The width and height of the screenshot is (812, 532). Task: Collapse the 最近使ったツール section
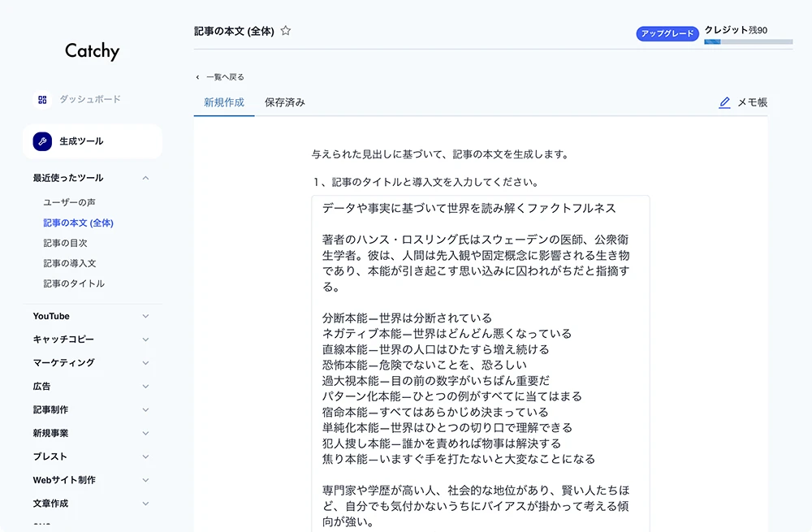[x=145, y=178]
